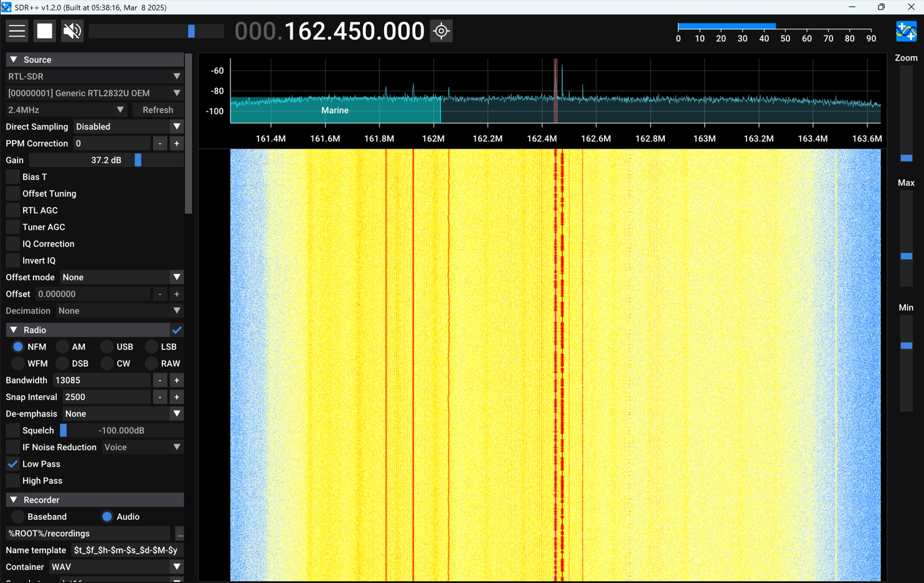Click the center-tuning crosshair icon
The height and width of the screenshot is (583, 924).
click(x=441, y=31)
